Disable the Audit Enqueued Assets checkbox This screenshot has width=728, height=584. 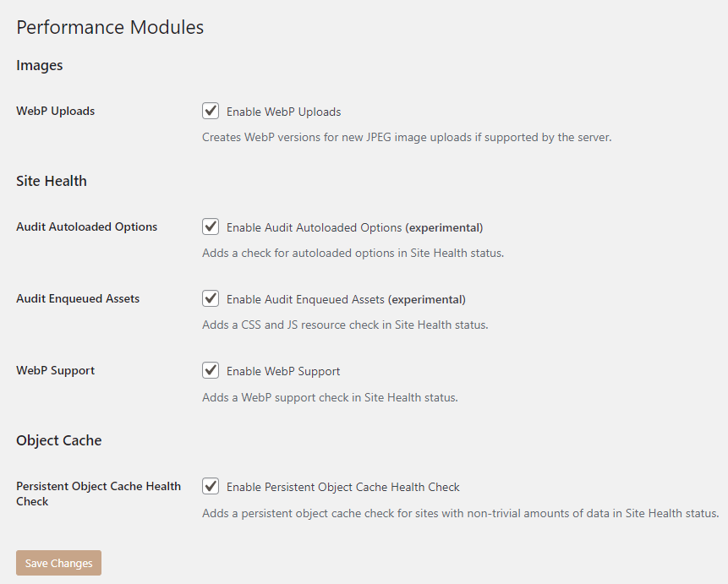211,298
